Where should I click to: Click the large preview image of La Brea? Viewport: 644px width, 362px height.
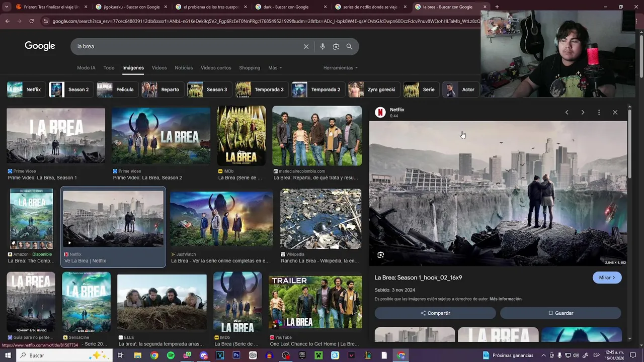click(498, 194)
